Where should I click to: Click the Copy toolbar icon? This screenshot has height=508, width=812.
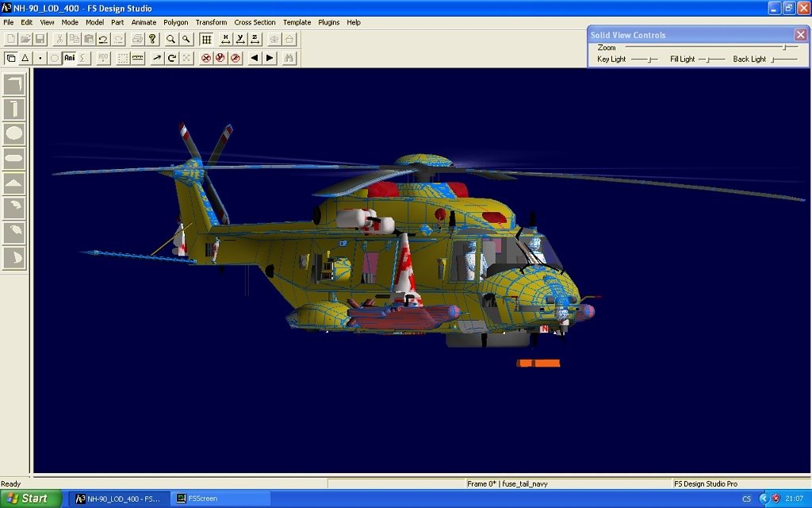[75, 39]
